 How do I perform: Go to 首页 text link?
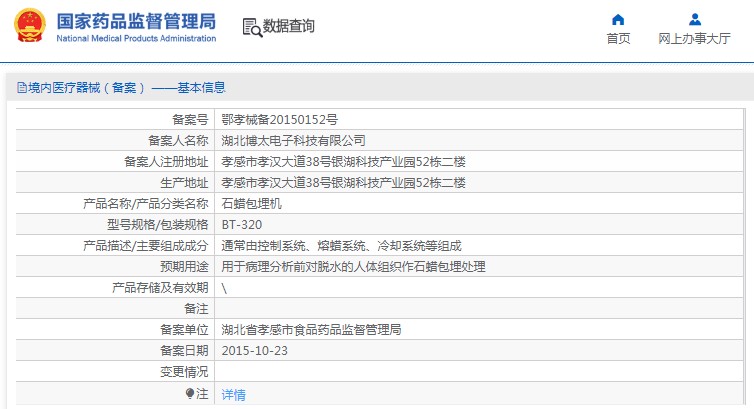(x=618, y=38)
